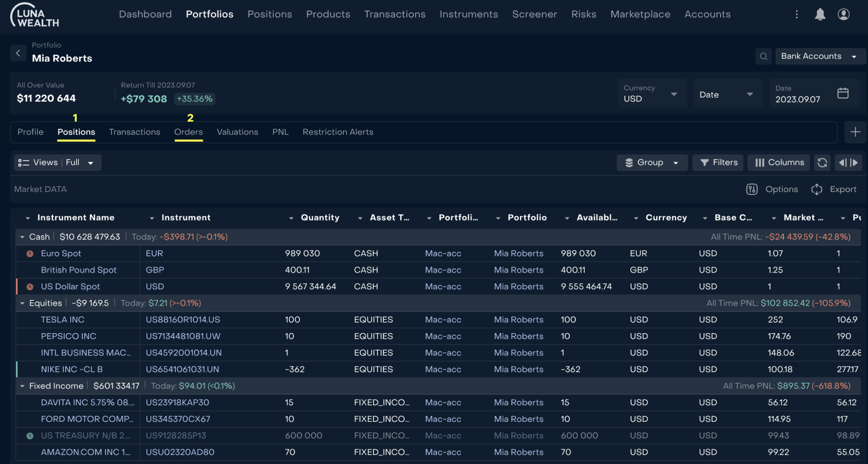
Task: Open Screener in top navigation
Action: point(535,15)
